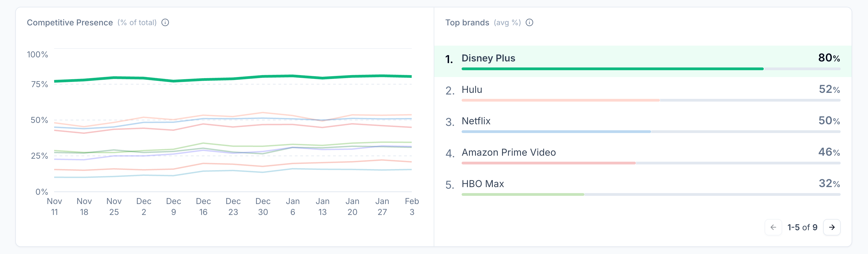868x254 pixels.
Task: Click the 1-5 of 9 page indicator
Action: coord(802,227)
